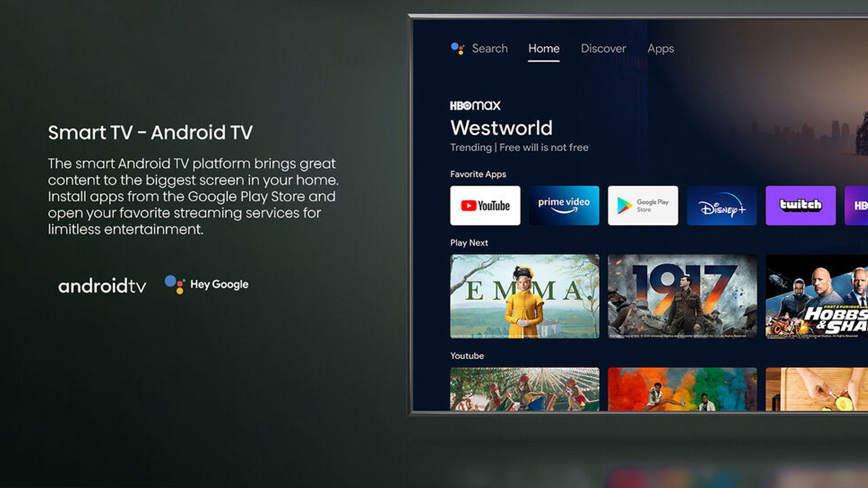Click the Android TV logo
868x488 pixels.
[x=102, y=286]
